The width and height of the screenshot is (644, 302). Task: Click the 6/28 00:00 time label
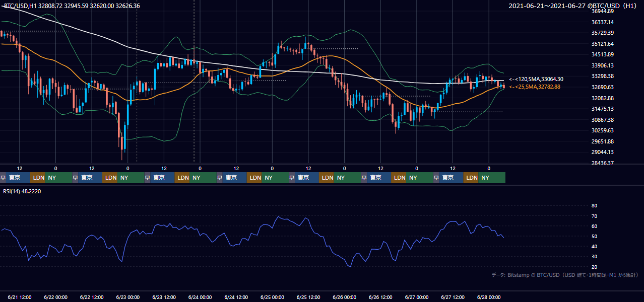[489, 297]
